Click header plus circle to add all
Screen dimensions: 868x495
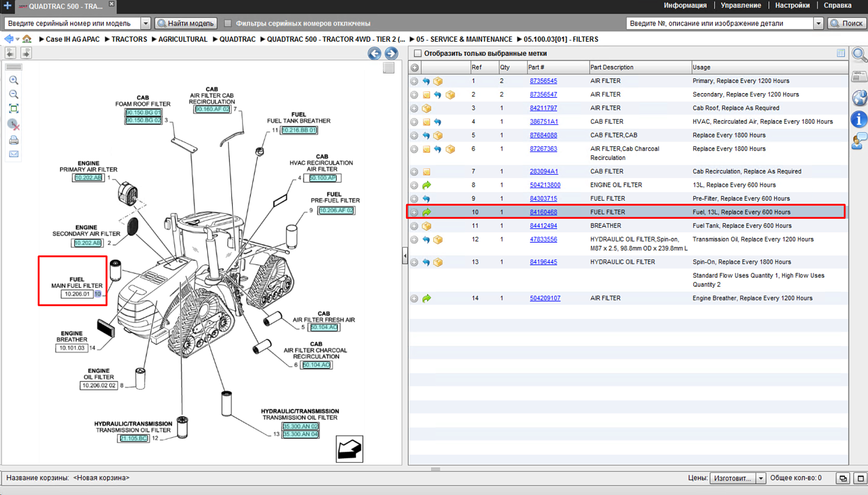tap(414, 68)
